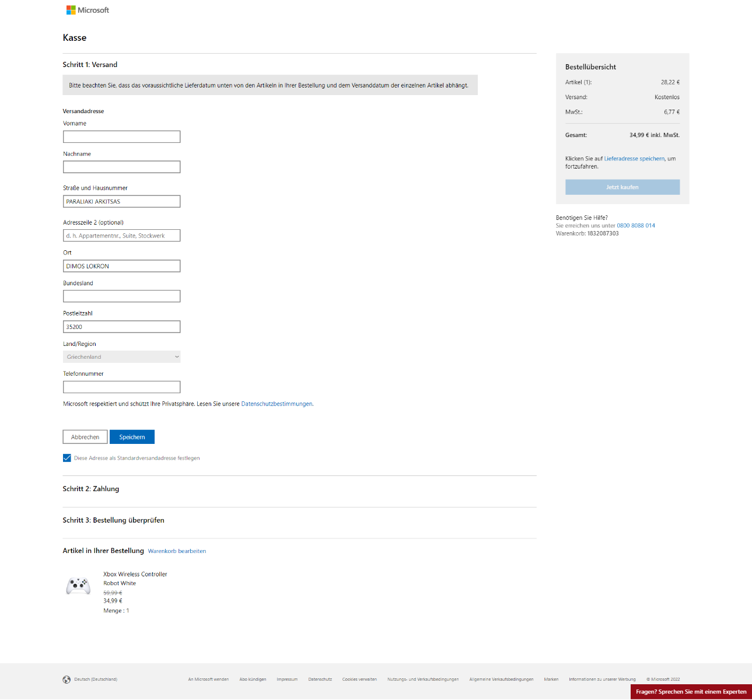Click the Abbrechen button
The height and width of the screenshot is (700, 752).
pyautogui.click(x=85, y=437)
